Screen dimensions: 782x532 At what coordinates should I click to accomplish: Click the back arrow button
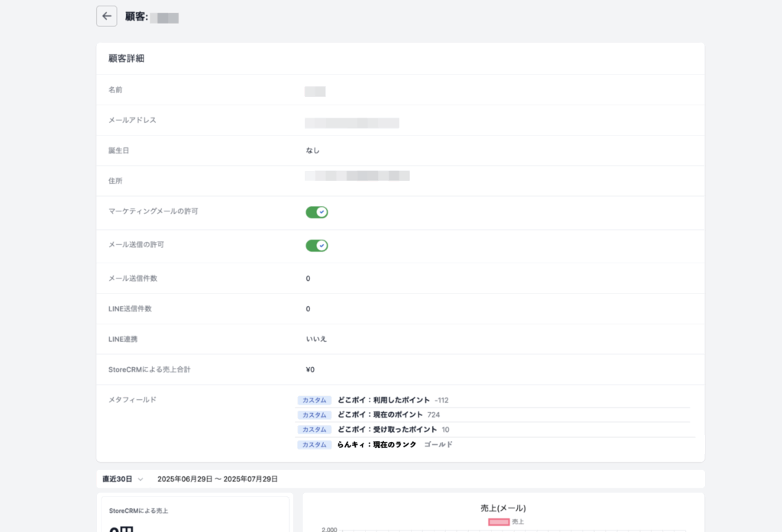click(x=106, y=16)
